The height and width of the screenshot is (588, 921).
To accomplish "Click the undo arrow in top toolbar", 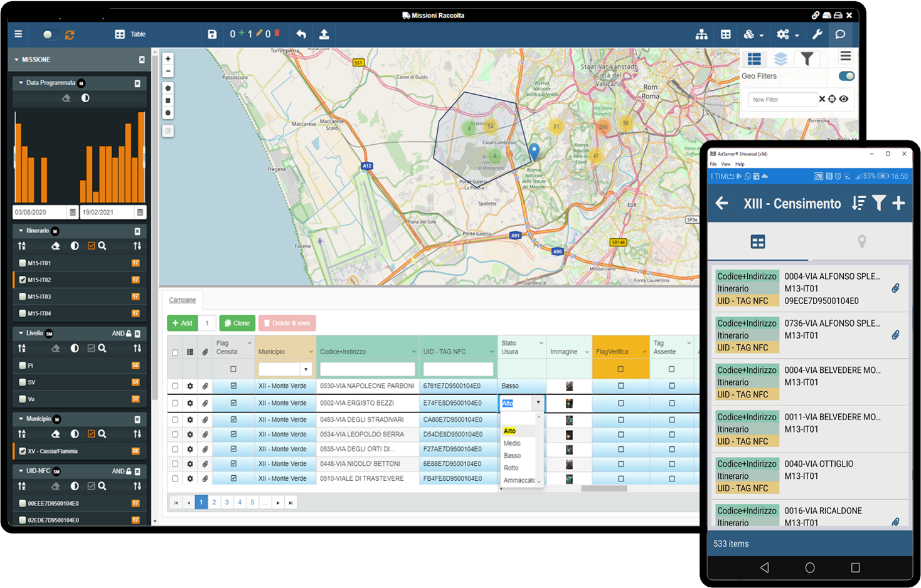I will click(x=301, y=34).
